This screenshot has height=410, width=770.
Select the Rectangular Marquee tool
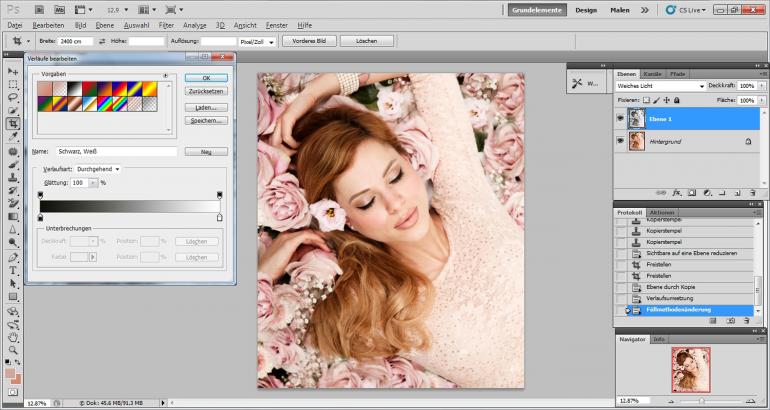pyautogui.click(x=13, y=84)
